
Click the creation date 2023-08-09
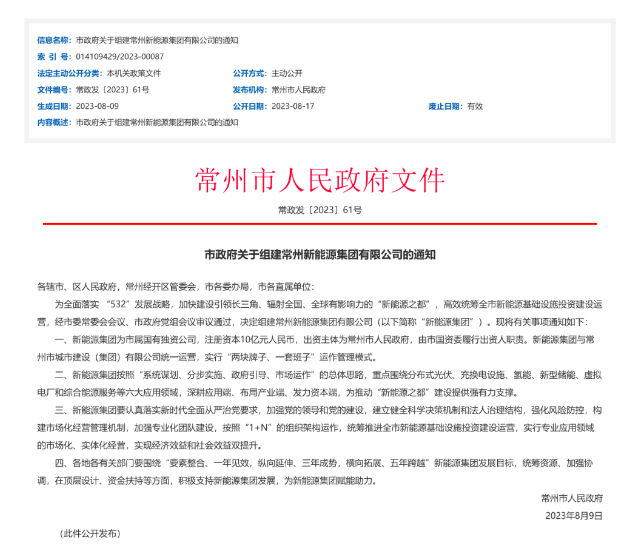(98, 105)
